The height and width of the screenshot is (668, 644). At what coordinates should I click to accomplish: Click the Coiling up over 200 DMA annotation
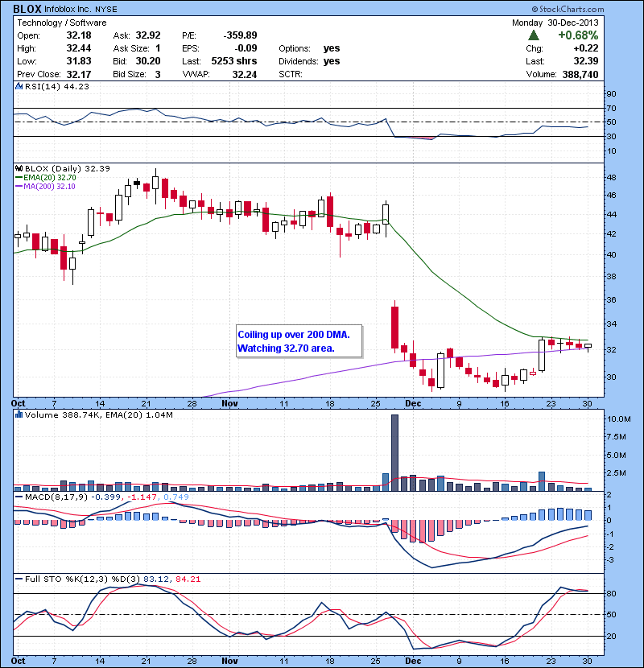click(299, 341)
